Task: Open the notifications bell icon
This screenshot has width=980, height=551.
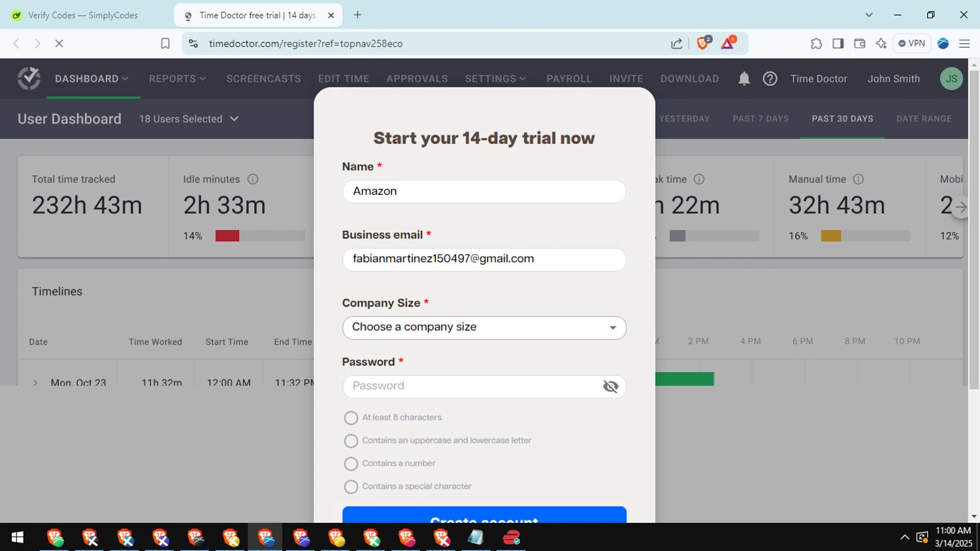Action: coord(743,78)
